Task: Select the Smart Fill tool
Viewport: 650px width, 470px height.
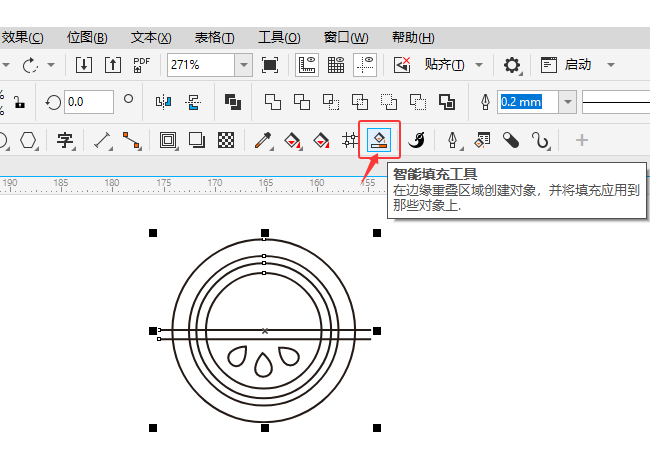Action: click(379, 140)
